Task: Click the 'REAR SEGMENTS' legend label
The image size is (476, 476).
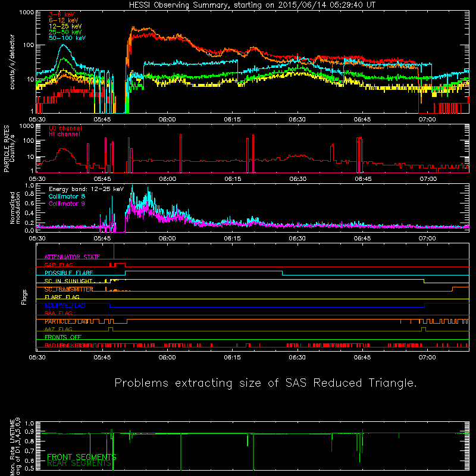Action: coord(79,464)
